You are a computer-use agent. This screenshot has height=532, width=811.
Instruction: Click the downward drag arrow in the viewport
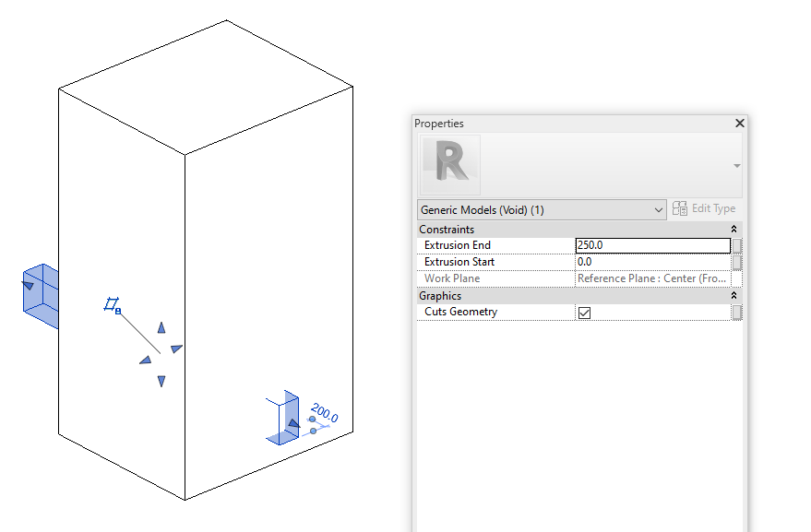162,380
